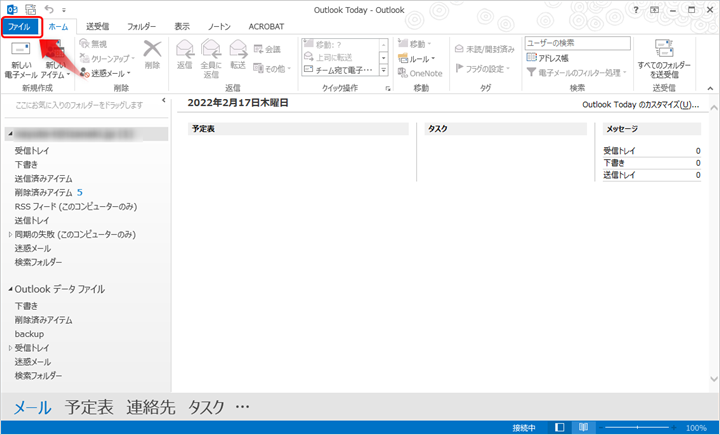
Task: Click Outlook Today のカスタマイズ link
Action: (x=641, y=105)
